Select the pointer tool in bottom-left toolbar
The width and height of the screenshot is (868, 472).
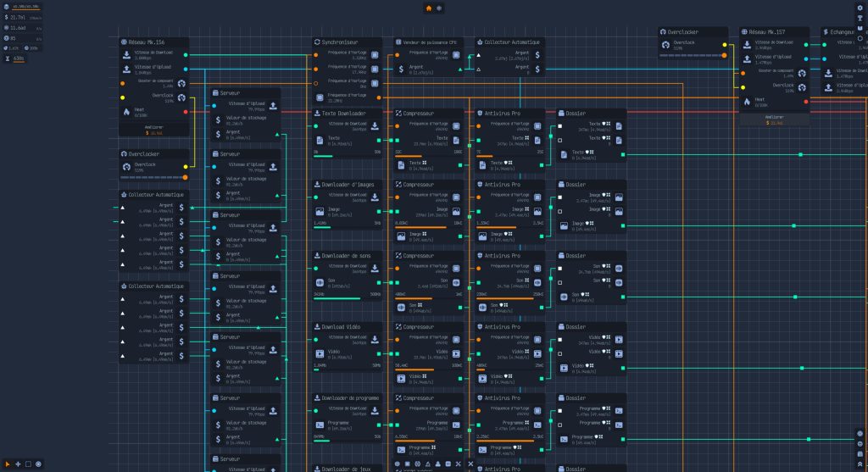[x=8, y=464]
